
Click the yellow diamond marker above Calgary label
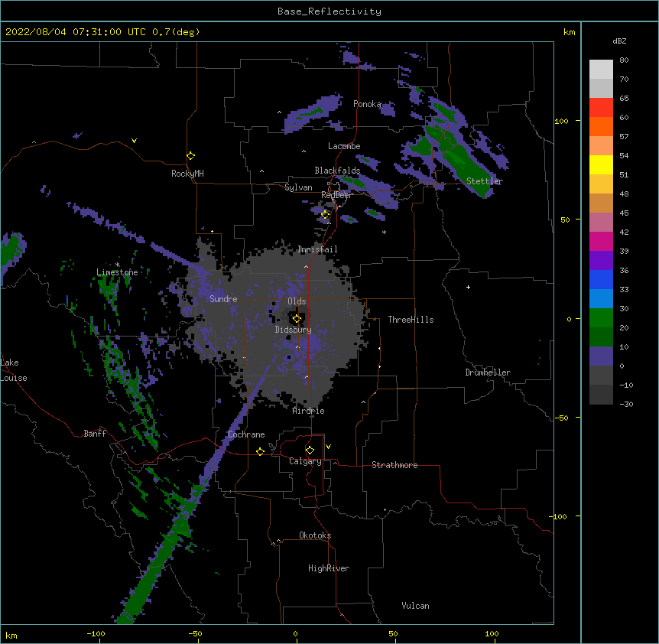tap(310, 450)
